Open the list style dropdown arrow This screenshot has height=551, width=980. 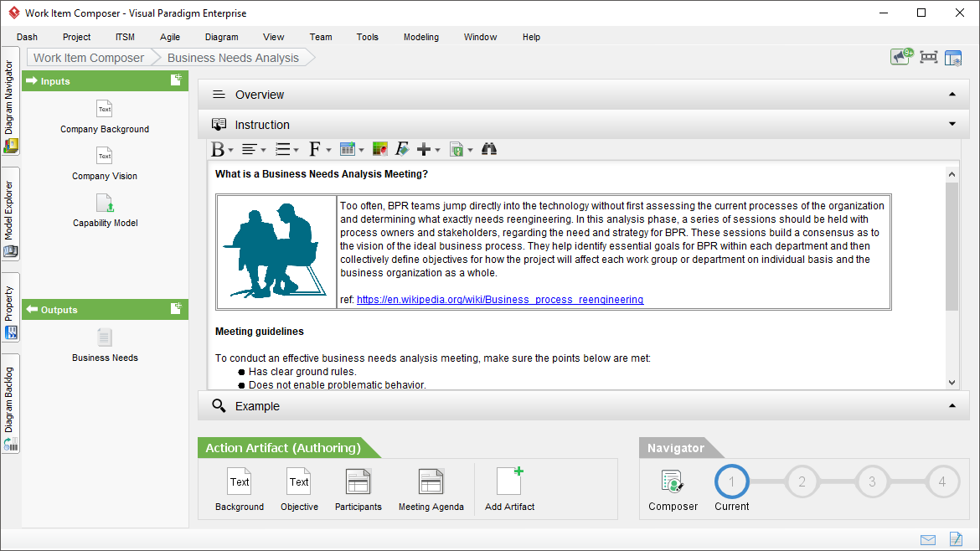pyautogui.click(x=296, y=150)
